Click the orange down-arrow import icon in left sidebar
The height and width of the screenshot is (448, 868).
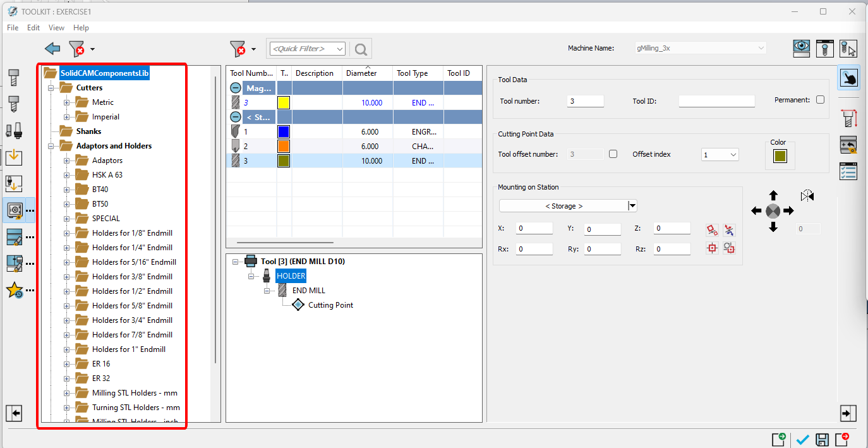(14, 157)
